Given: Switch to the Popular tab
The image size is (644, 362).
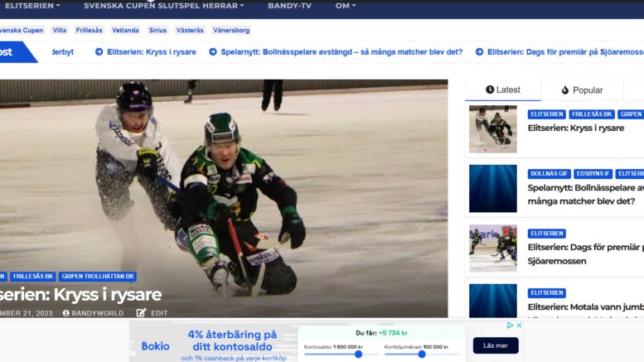Looking at the screenshot, I should click(x=581, y=89).
